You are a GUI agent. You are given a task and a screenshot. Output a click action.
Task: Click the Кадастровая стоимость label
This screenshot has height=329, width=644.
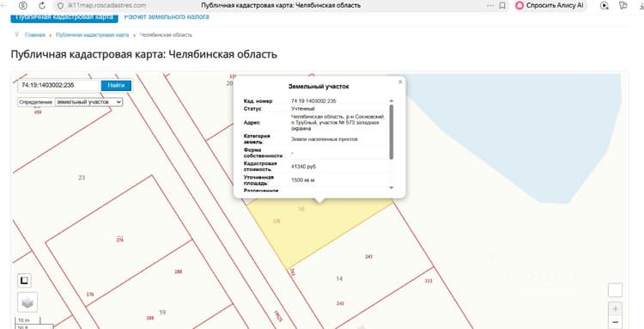coord(260,167)
